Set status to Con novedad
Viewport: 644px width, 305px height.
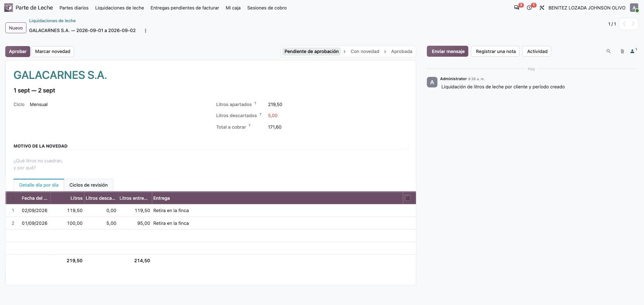[x=365, y=51]
